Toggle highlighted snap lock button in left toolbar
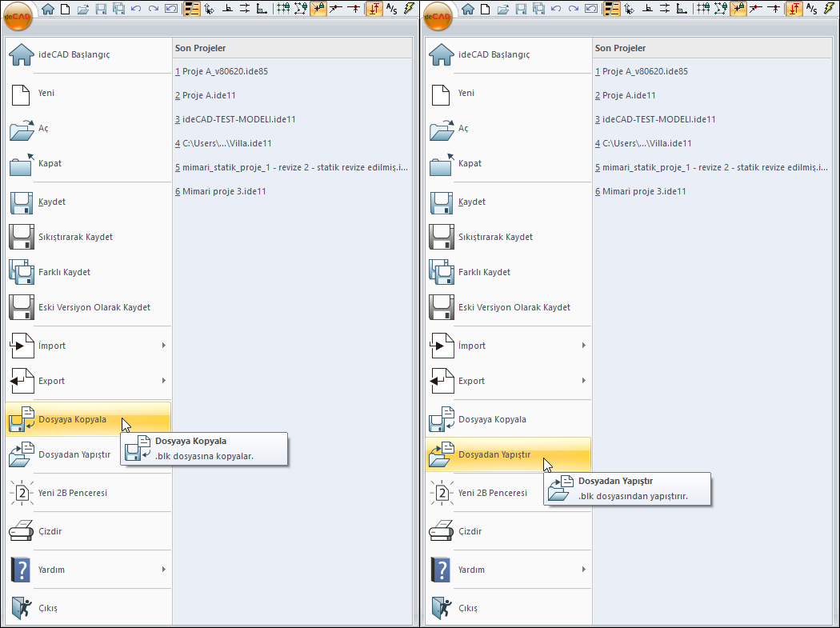The image size is (840, 628). (x=318, y=9)
